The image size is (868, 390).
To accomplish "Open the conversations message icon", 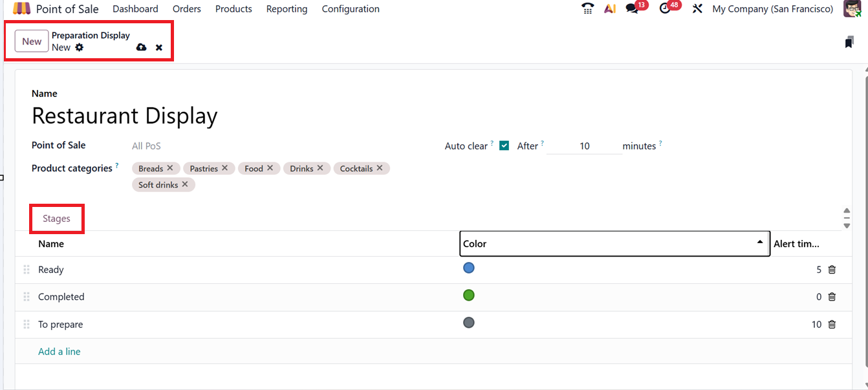I will click(x=632, y=9).
